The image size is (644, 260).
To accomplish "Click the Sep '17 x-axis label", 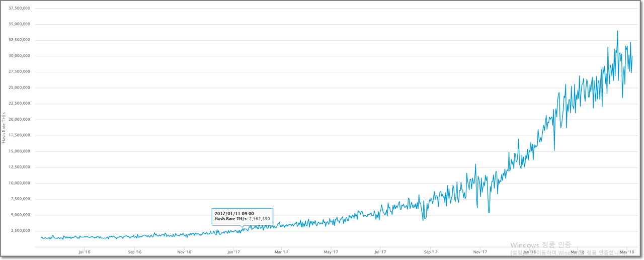I will (x=431, y=252).
